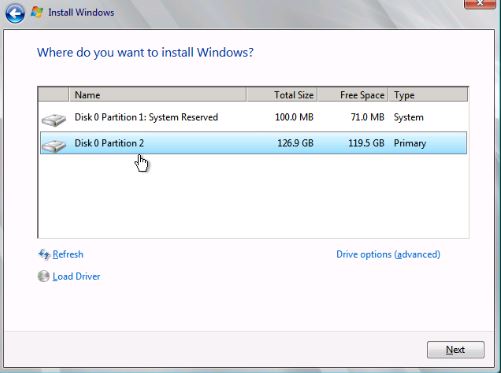
Task: Click the Install Windows title text
Action: (x=81, y=12)
